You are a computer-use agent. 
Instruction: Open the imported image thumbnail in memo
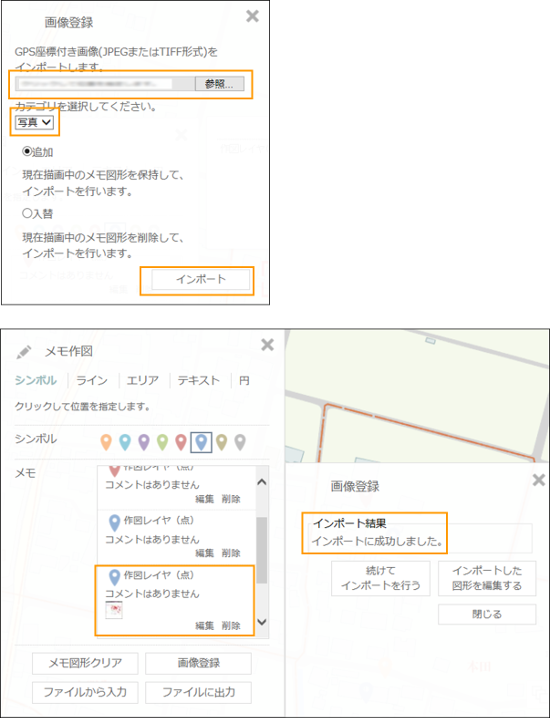click(x=114, y=610)
